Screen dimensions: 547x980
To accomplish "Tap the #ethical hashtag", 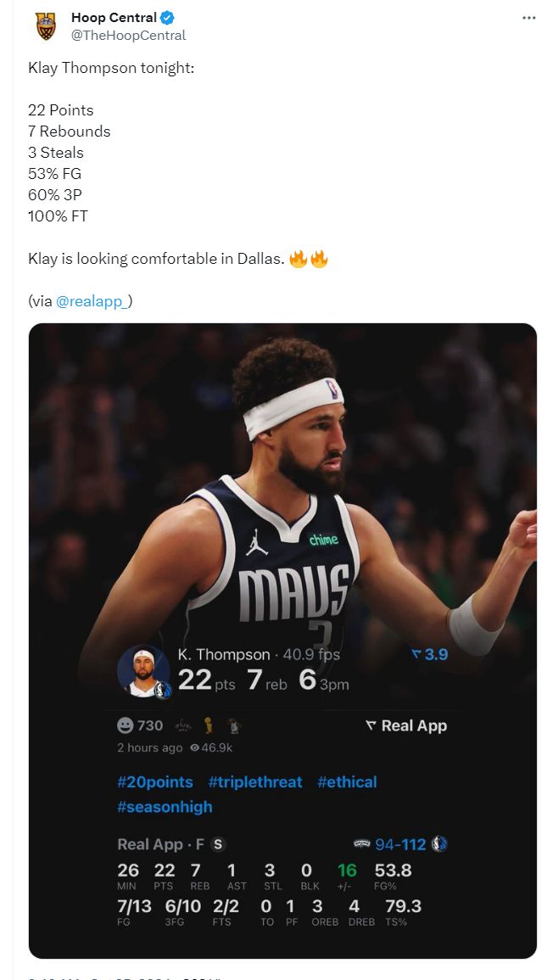I will tap(347, 782).
